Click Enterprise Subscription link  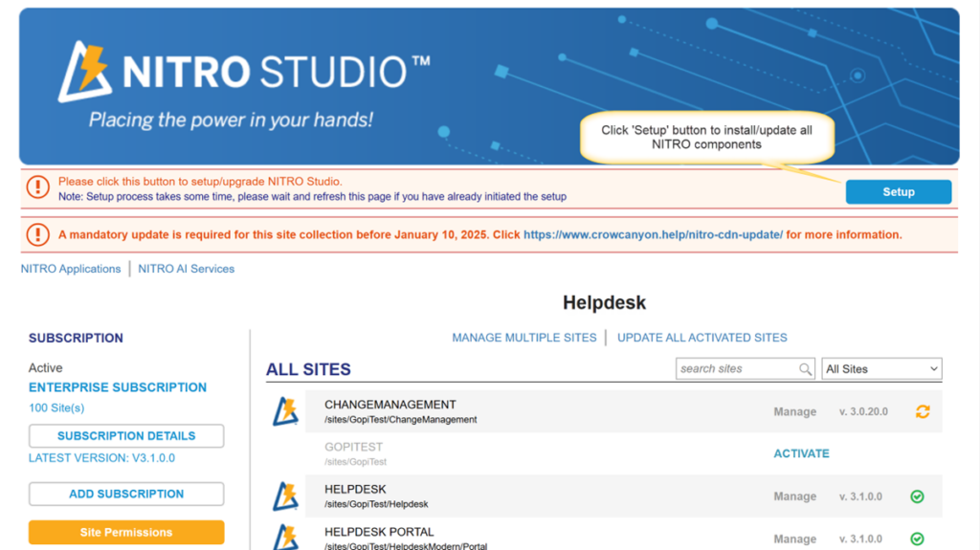[x=118, y=387]
